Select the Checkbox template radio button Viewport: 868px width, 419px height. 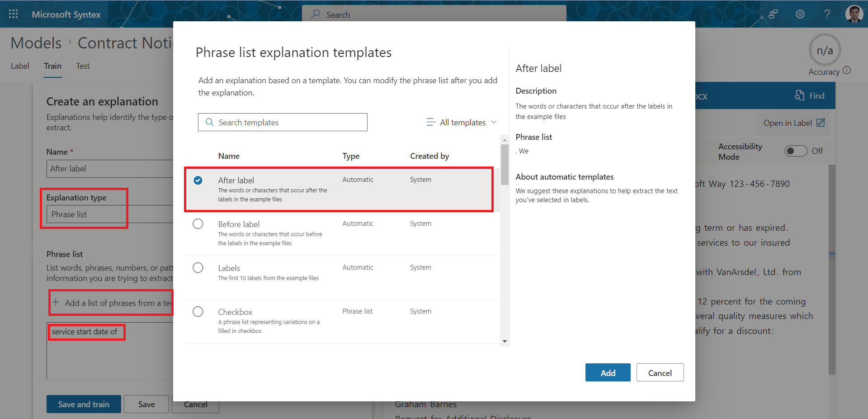(198, 312)
